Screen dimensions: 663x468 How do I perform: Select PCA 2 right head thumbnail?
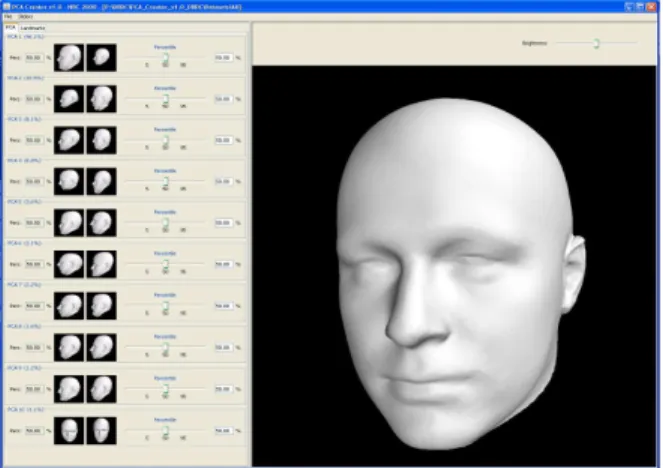(x=101, y=99)
